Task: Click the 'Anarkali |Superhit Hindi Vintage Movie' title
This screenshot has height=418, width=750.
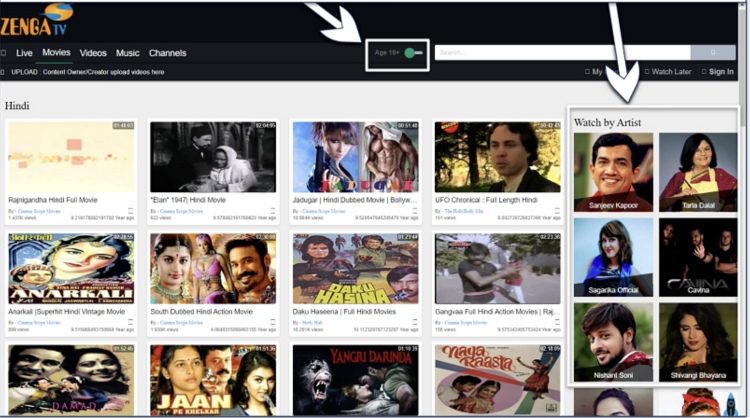Action: (66, 311)
